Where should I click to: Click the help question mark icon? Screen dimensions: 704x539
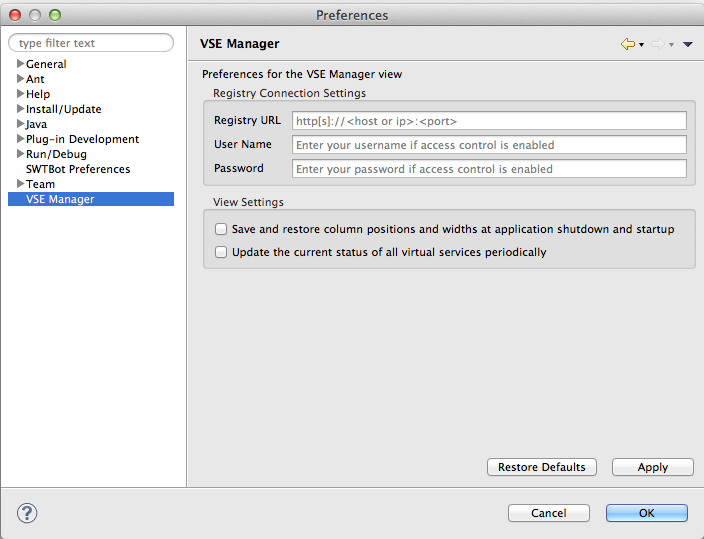coord(27,513)
